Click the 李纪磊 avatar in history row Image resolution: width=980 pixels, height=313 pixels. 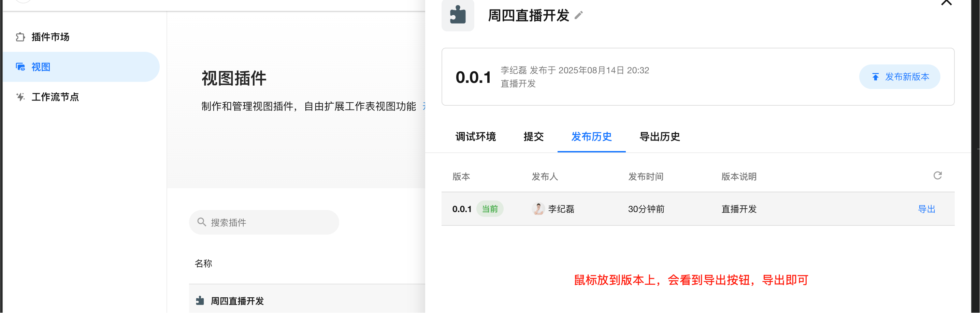[538, 209]
